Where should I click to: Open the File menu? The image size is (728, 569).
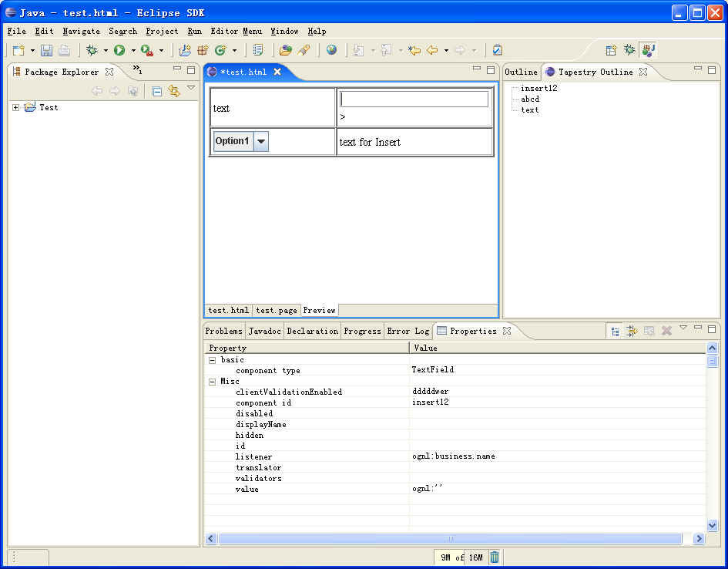point(16,31)
